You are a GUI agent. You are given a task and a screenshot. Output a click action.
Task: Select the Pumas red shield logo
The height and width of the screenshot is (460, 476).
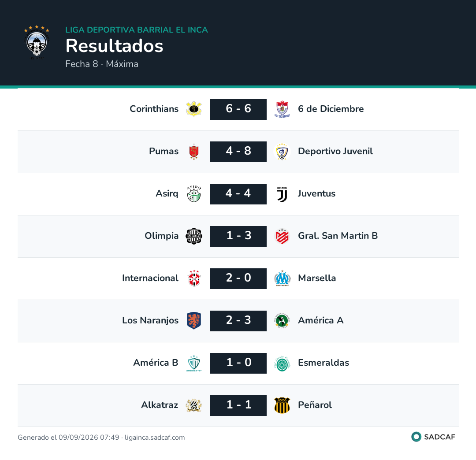(x=194, y=152)
